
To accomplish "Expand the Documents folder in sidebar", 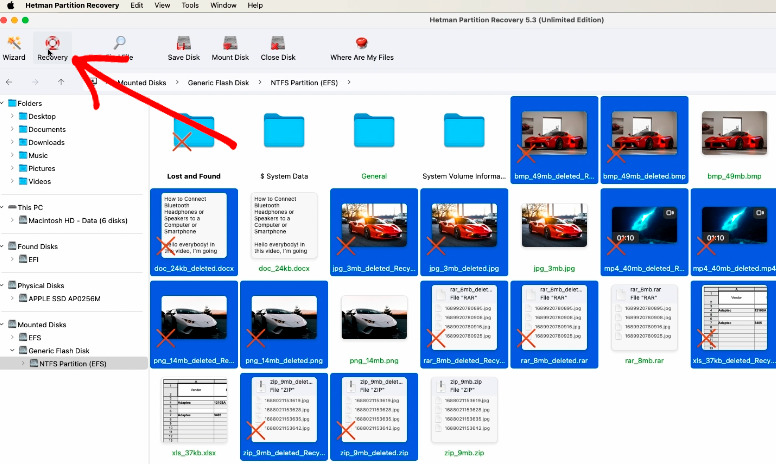I will pos(12,129).
